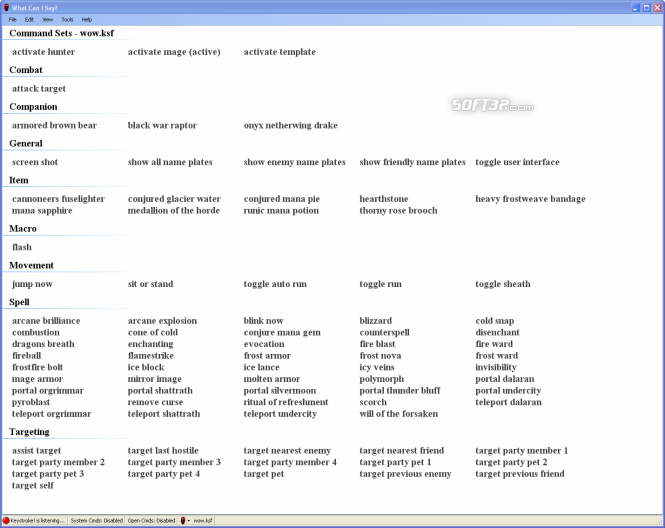Select 'blink now' spell
This screenshot has width=665, height=528.
click(263, 321)
